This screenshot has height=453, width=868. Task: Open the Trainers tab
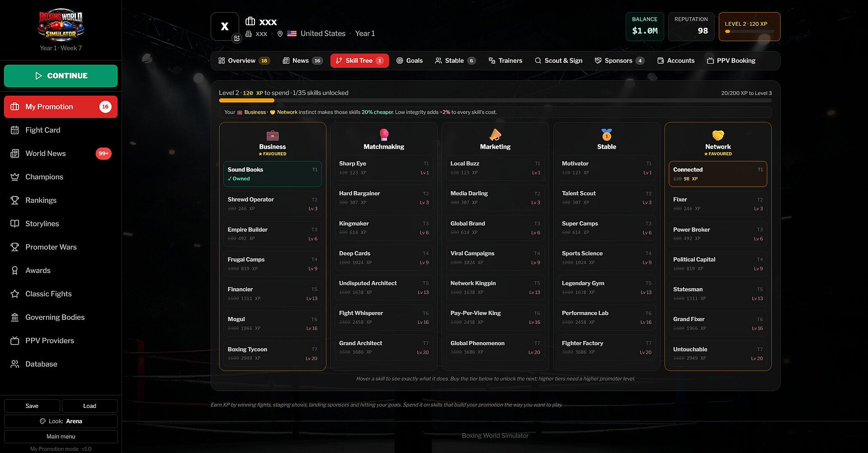click(505, 61)
